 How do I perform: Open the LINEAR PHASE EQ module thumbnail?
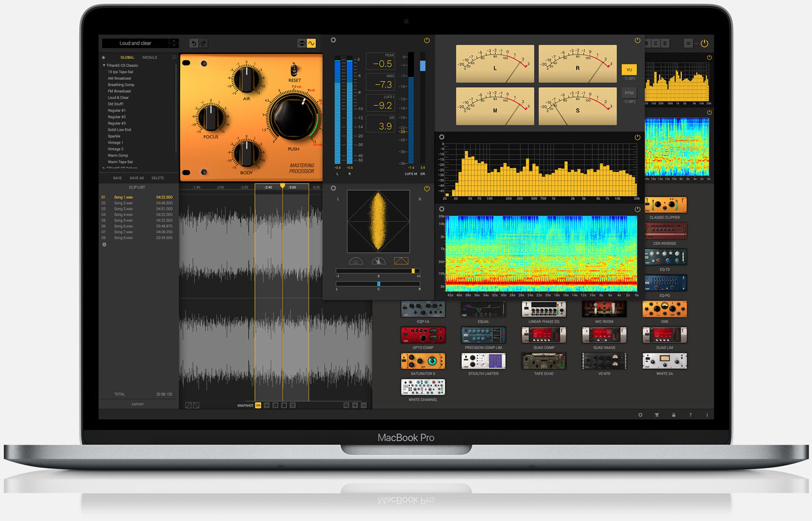point(544,309)
